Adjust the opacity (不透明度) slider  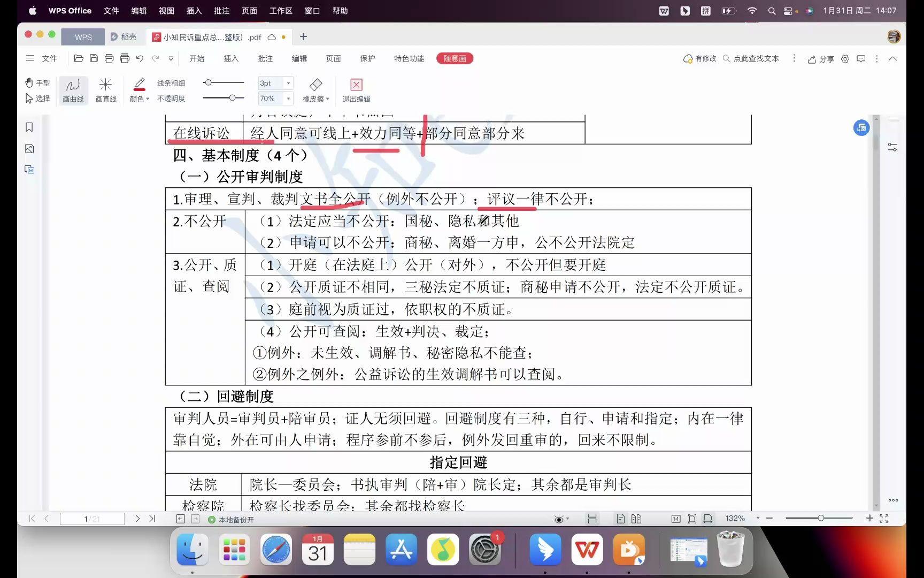[224, 97]
